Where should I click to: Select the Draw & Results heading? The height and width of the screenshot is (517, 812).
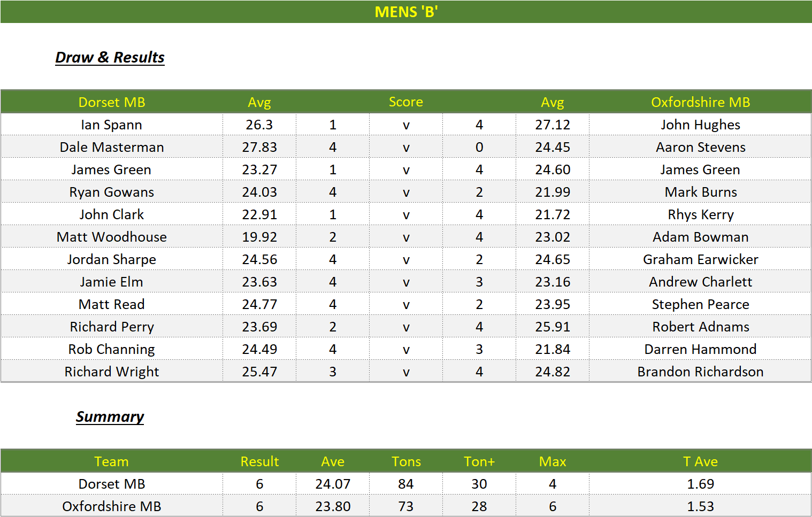(x=110, y=57)
